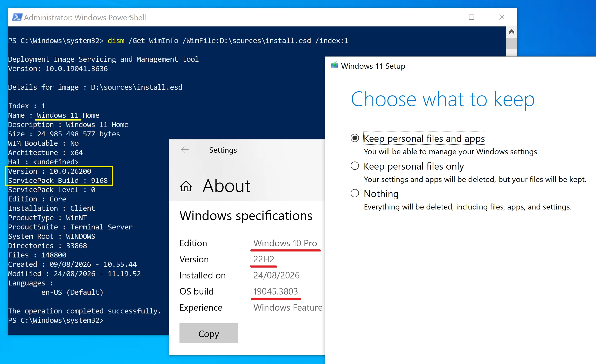Click the 'ServicePack Build : 9168' line
The width and height of the screenshot is (596, 364).
pyautogui.click(x=58, y=180)
